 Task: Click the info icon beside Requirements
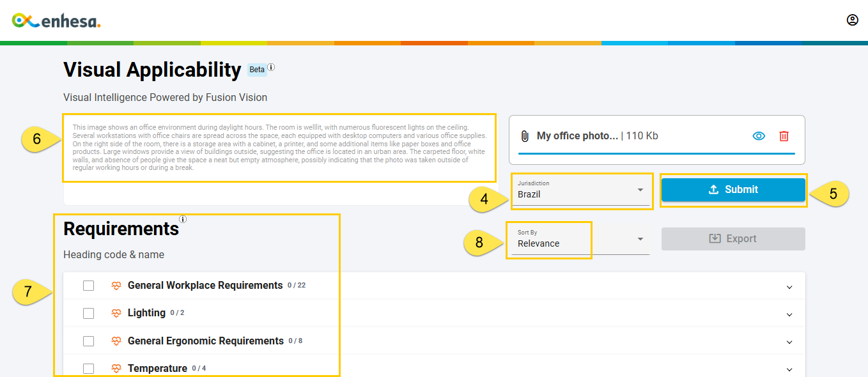pos(183,219)
